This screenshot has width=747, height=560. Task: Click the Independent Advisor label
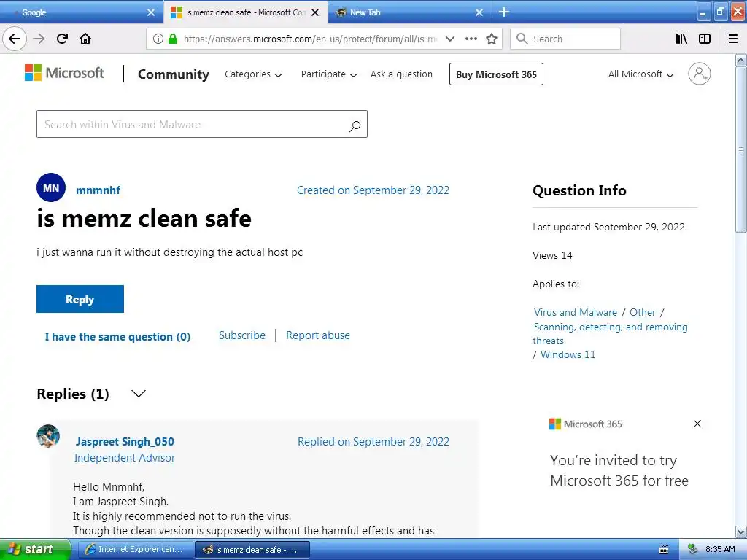tap(125, 458)
